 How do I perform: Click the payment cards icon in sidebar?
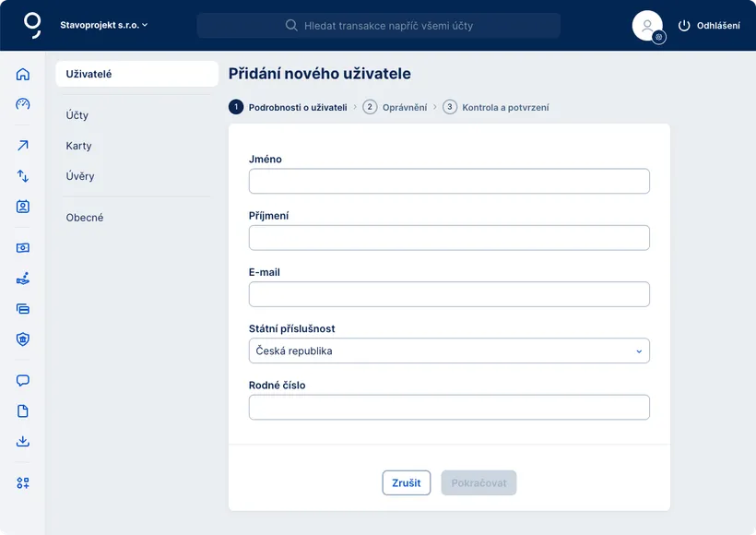pos(23,308)
